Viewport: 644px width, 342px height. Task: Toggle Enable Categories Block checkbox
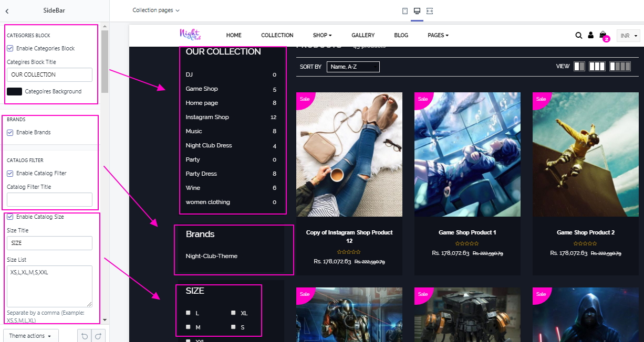[x=10, y=48]
